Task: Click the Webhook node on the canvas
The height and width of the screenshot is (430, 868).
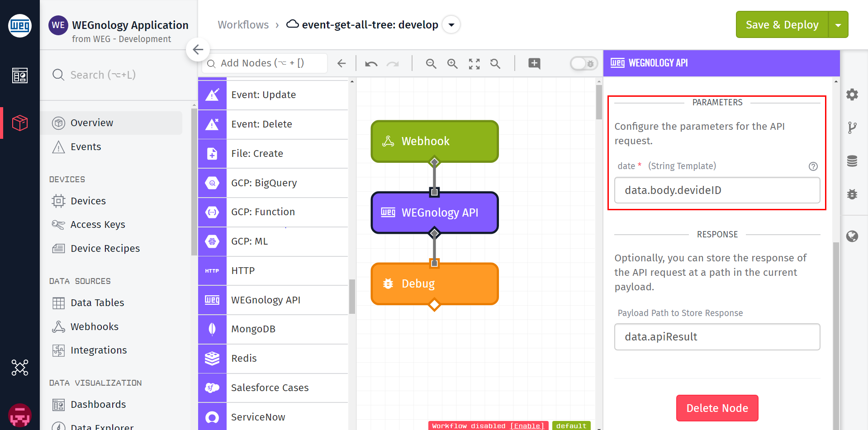Action: [x=435, y=141]
